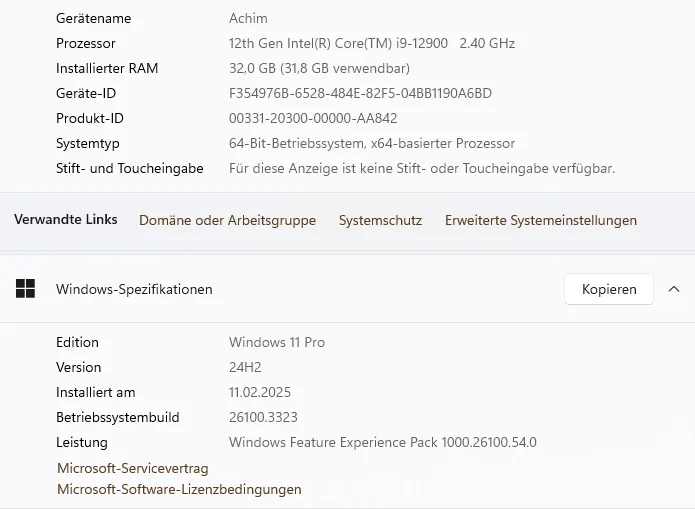This screenshot has height=509, width=695.
Task: Collapse the Windows-Spezifikationen section chevron
Action: [674, 289]
